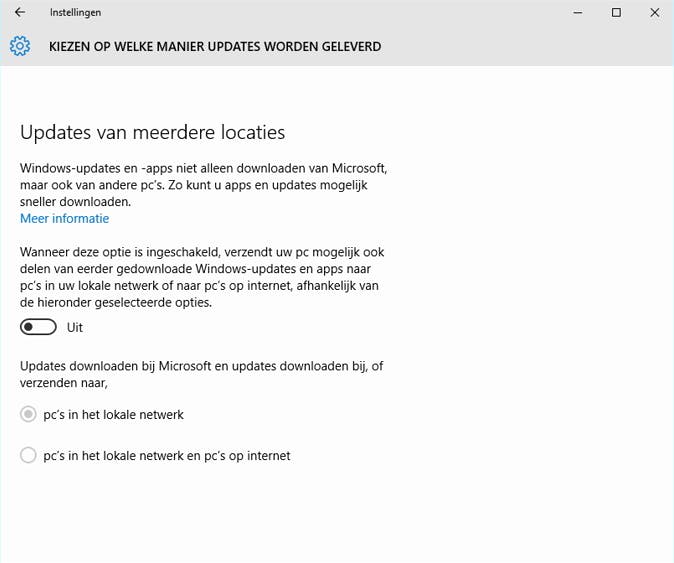
Task: Click label text pc's in het lokale netwerk
Action: [114, 414]
